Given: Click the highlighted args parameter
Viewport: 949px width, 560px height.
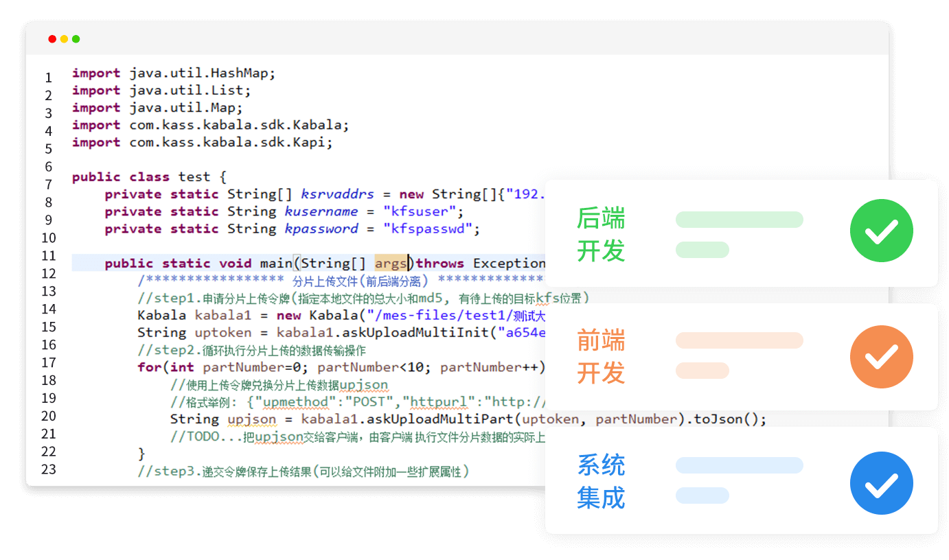Looking at the screenshot, I should pyautogui.click(x=391, y=263).
